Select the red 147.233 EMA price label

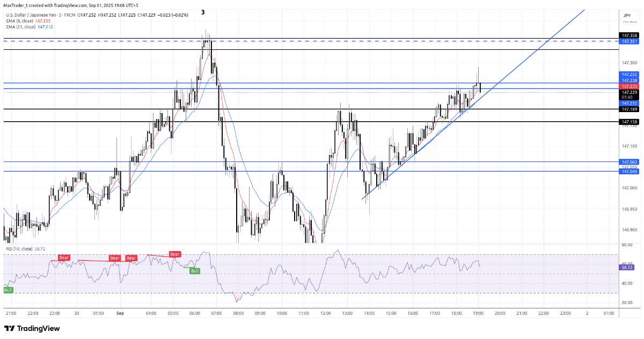[630, 86]
